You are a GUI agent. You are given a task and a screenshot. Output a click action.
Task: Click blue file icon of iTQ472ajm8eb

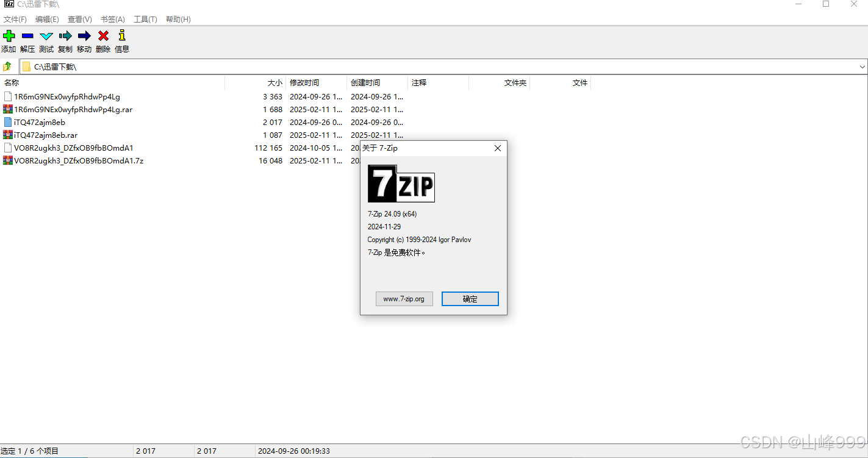click(x=8, y=122)
